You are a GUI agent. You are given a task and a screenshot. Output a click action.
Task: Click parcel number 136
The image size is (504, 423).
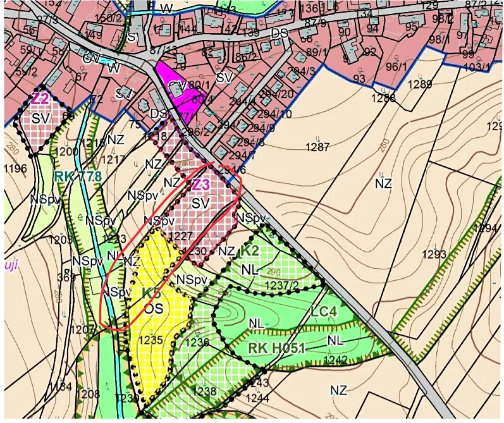pos(310,8)
